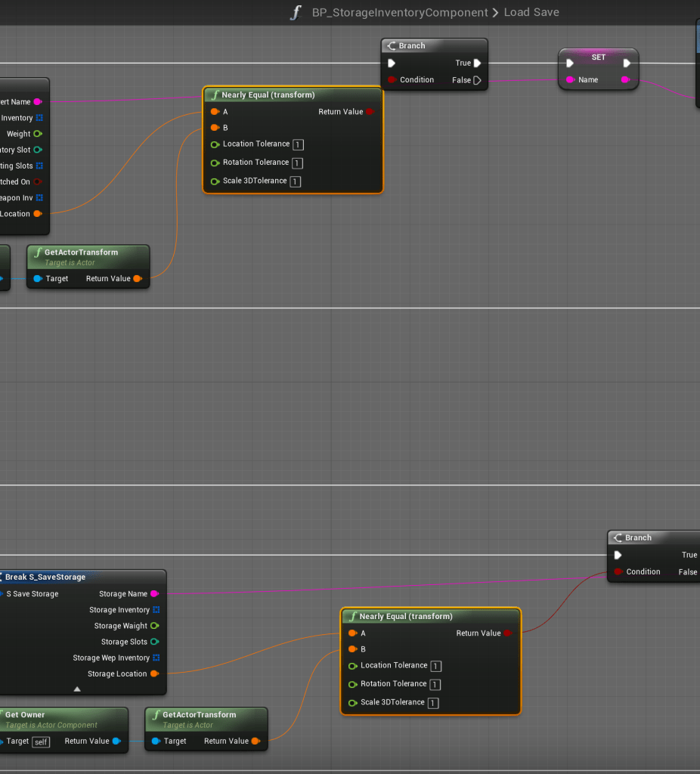Click the Name input pin on SET node
The image size is (700, 774).
pyautogui.click(x=569, y=80)
